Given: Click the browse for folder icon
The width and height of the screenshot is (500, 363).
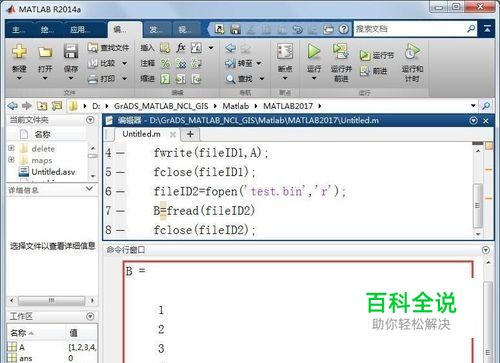Looking at the screenshot, I should pyautogui.click(x=57, y=106).
